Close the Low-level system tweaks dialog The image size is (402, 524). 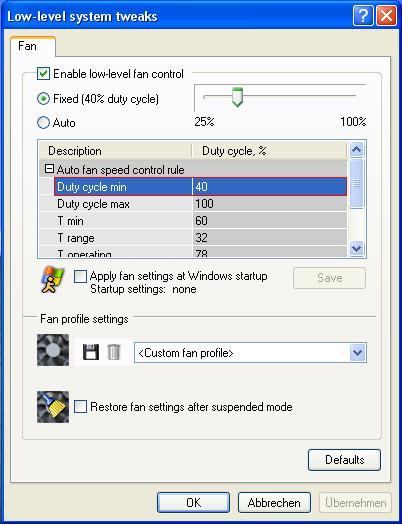coord(387,15)
